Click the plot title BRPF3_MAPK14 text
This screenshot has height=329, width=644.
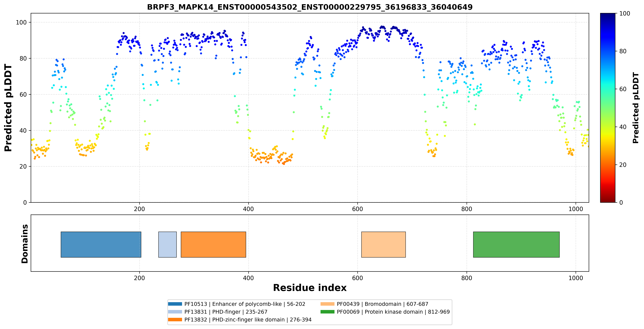pos(310,7)
